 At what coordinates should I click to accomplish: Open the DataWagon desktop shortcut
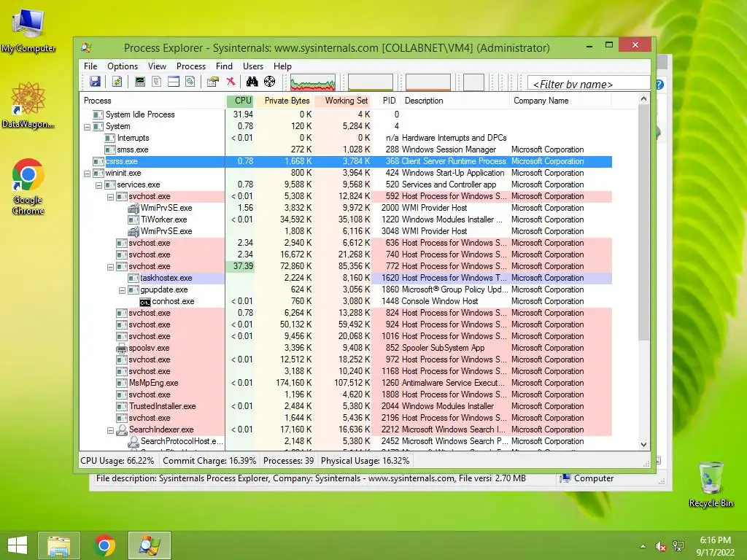pos(28,105)
